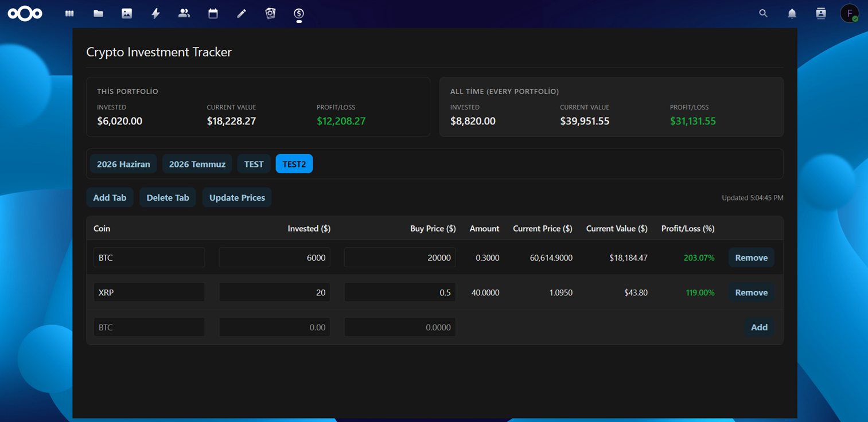The height and width of the screenshot is (422, 868).
Task: Open the Crypto Tracker dollar icon
Action: [x=299, y=13]
